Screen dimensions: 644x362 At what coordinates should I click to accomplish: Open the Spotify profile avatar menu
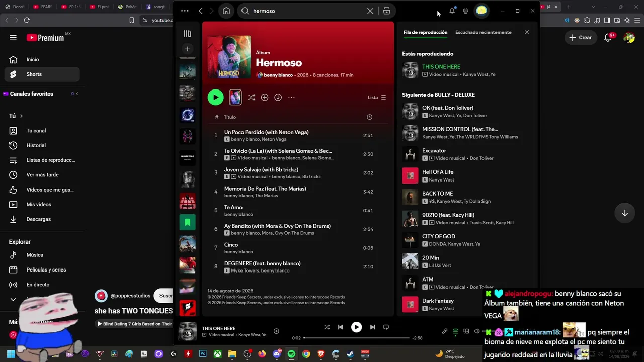(x=481, y=11)
